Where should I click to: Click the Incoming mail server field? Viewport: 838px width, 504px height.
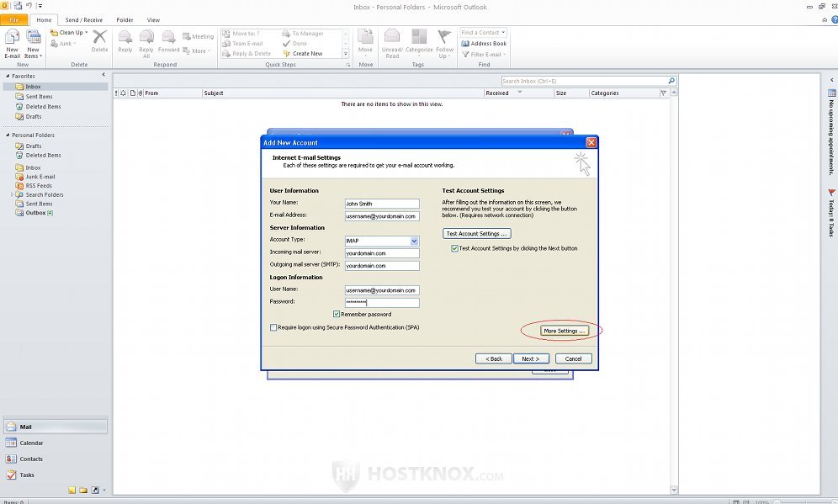(382, 253)
